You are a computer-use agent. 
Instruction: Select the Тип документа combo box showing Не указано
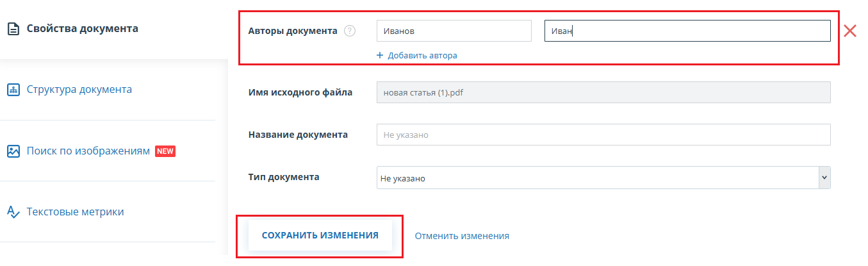(596, 178)
